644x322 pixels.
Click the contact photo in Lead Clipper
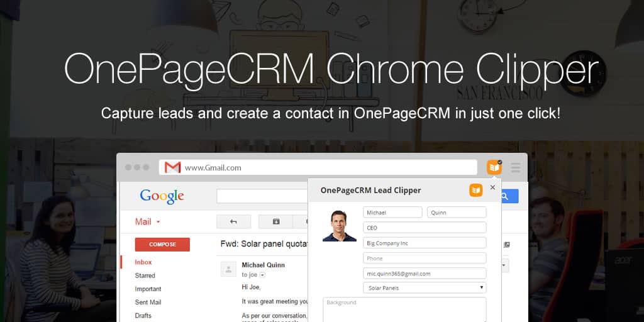point(339,226)
